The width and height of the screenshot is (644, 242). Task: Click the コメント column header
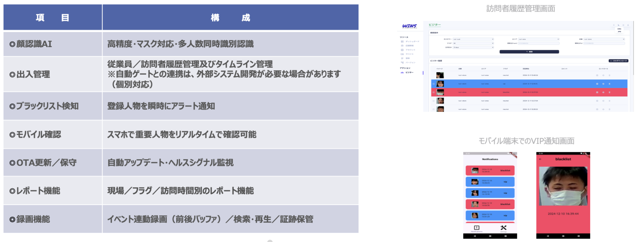pyautogui.click(x=565, y=69)
